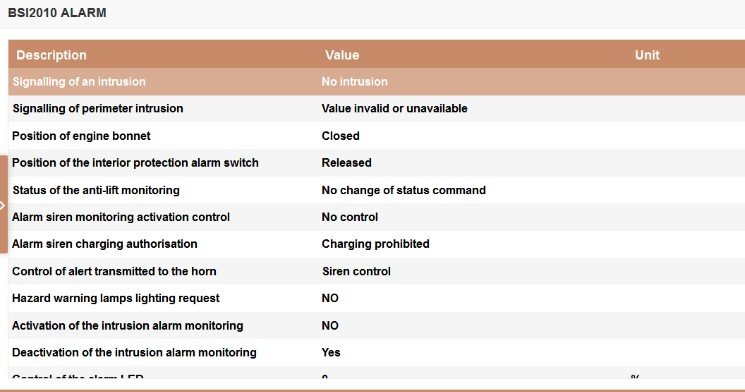The width and height of the screenshot is (745, 392).
Task: Click the Description column header
Action: (x=51, y=55)
